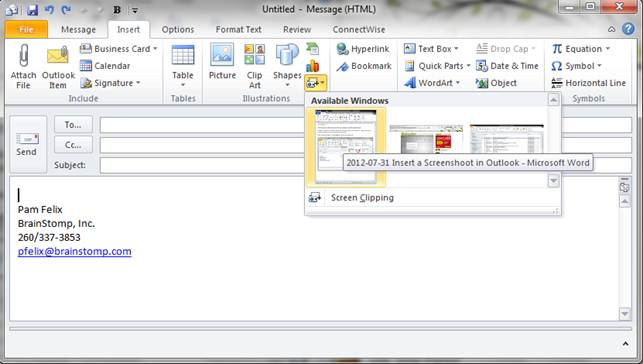
Task: Open Microsoft Outlook Help
Action: pos(628,29)
